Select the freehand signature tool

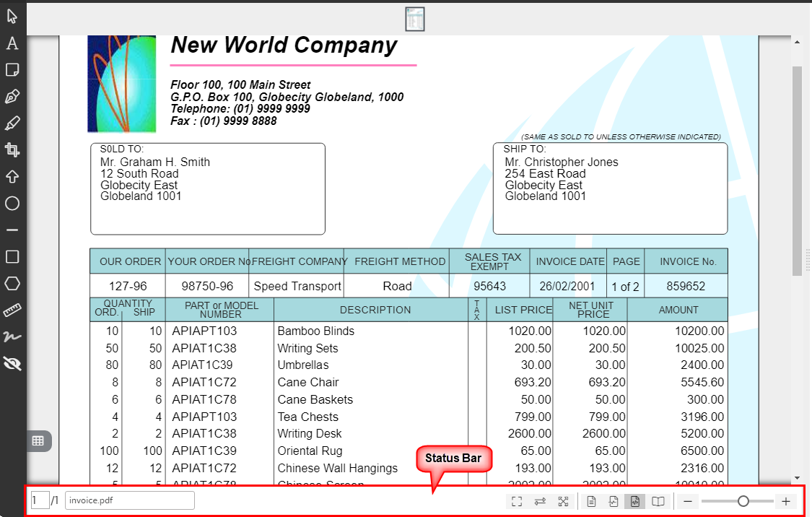tap(12, 337)
